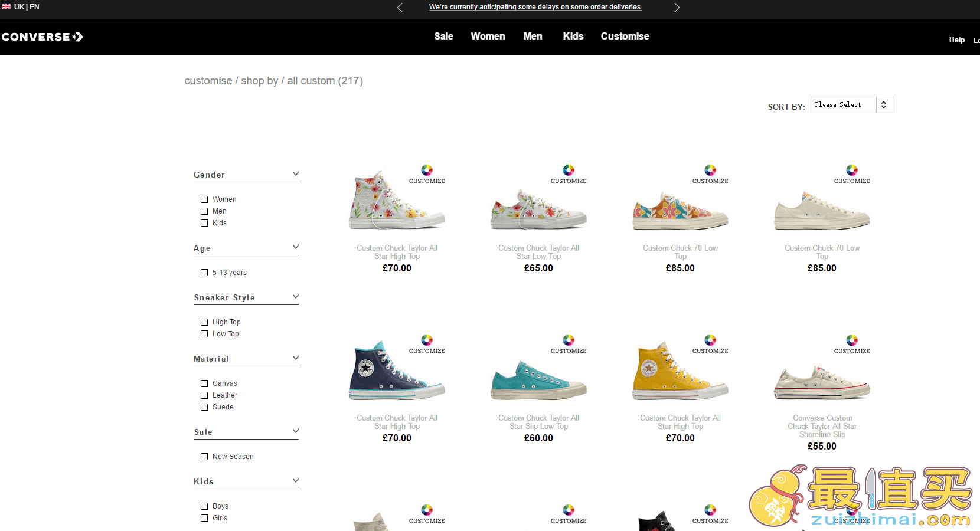Click Customize wheel on Shoreline Slip shoe

tap(852, 340)
